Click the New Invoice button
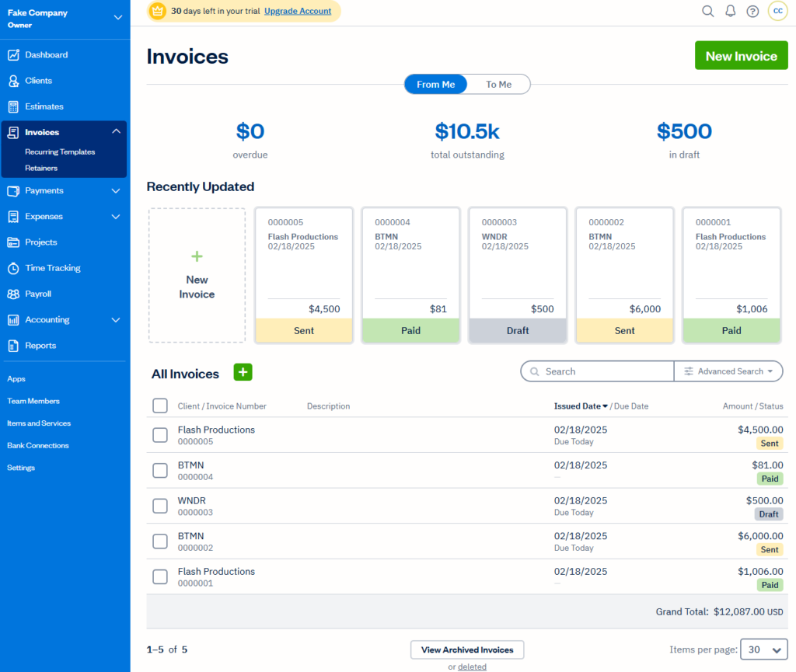This screenshot has width=796, height=672. click(x=741, y=55)
